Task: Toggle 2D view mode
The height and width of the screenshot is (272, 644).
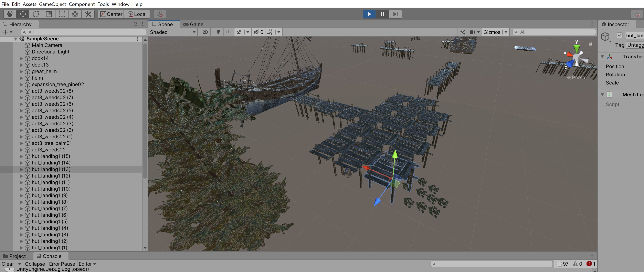Action: click(205, 32)
